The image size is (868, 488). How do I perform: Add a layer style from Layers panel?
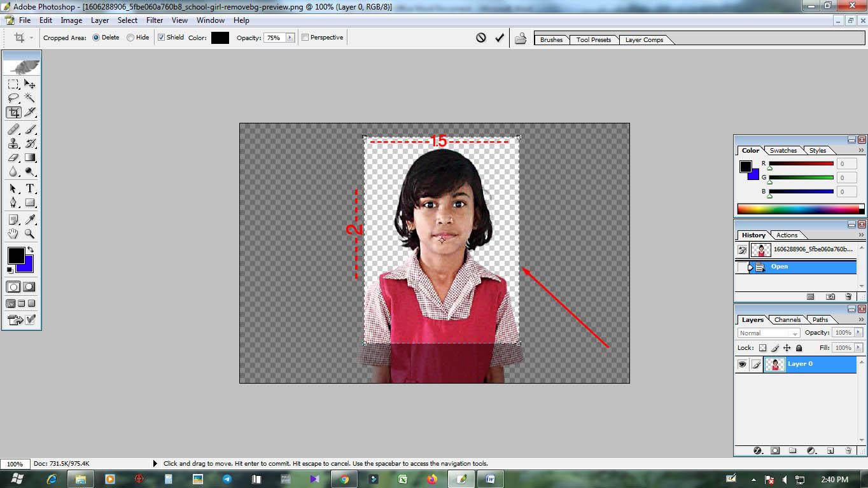[x=757, y=450]
